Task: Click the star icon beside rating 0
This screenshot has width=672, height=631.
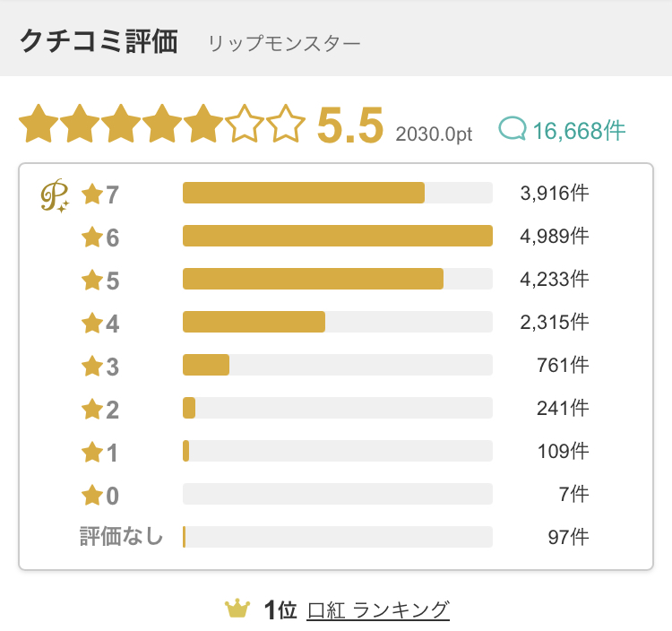Action: click(92, 495)
